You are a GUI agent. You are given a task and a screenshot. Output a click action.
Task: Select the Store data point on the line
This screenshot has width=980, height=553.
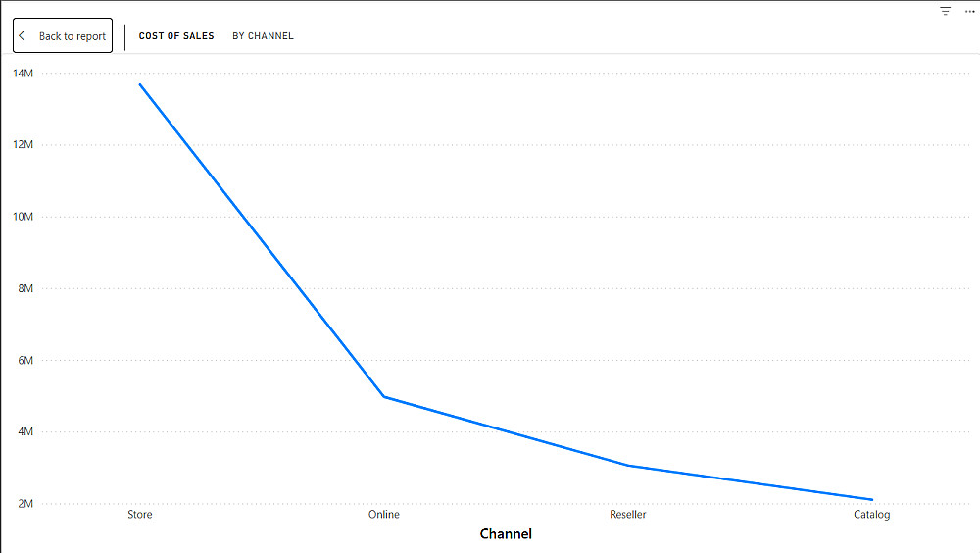[140, 84]
